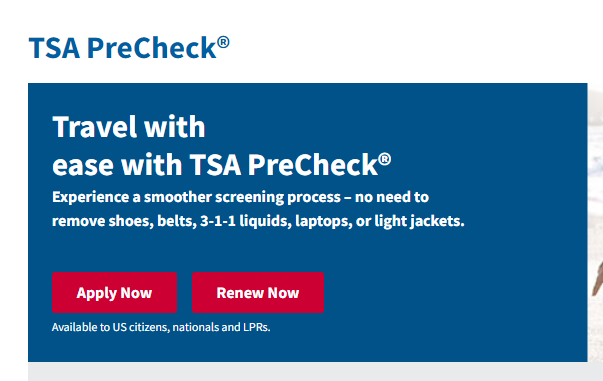Click the hero photo at banner's right edge
Screen dimensions: 603x381
tap(595, 223)
